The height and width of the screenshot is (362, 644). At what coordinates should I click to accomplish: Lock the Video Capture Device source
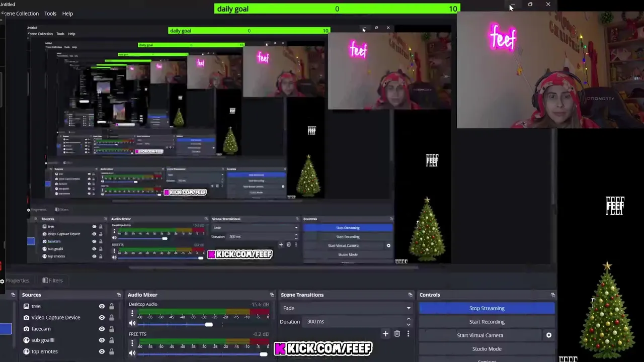tap(112, 317)
